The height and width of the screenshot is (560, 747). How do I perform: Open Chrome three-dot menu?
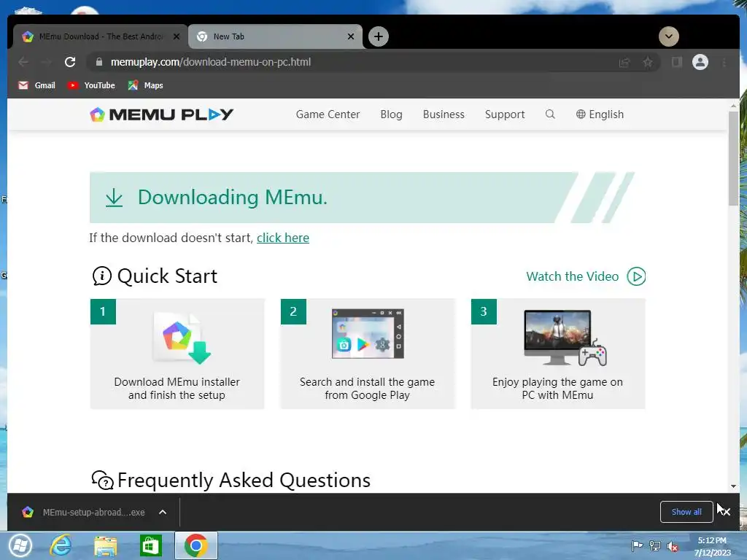coord(724,62)
